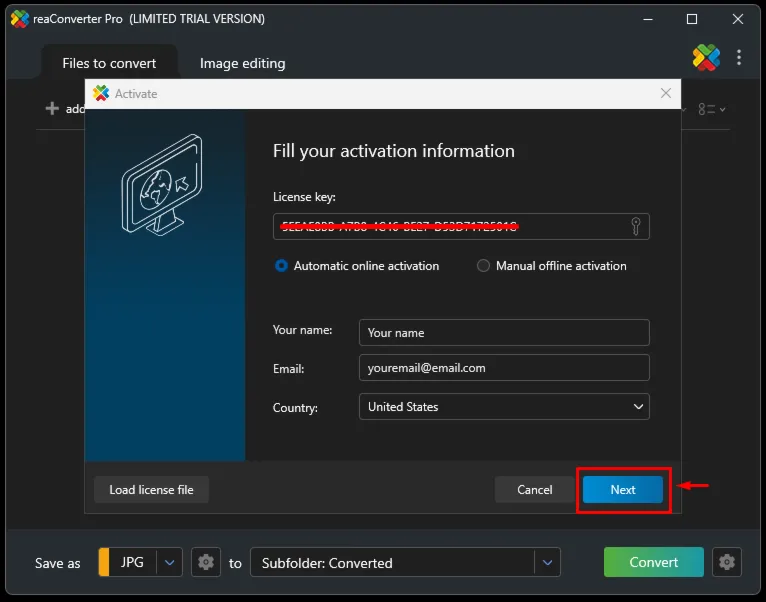The height and width of the screenshot is (602, 766).
Task: Click the Next button in the Activate dialog
Action: 622,490
